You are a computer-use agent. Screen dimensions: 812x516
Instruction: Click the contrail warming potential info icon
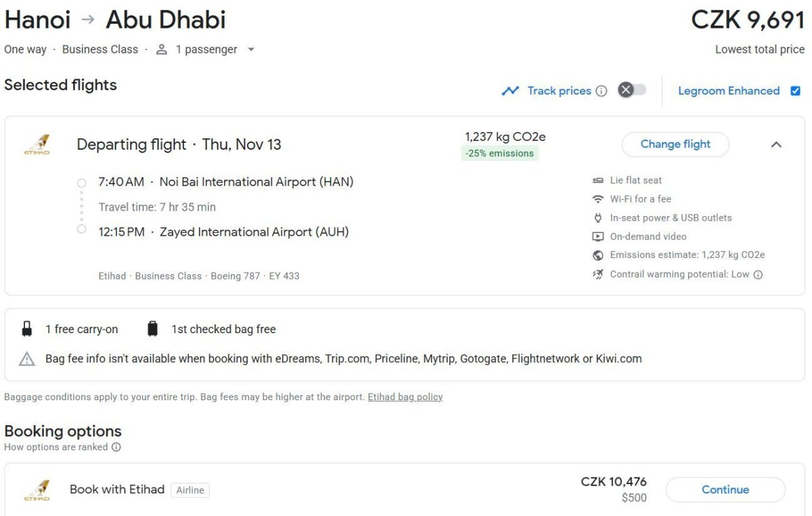[x=758, y=274]
